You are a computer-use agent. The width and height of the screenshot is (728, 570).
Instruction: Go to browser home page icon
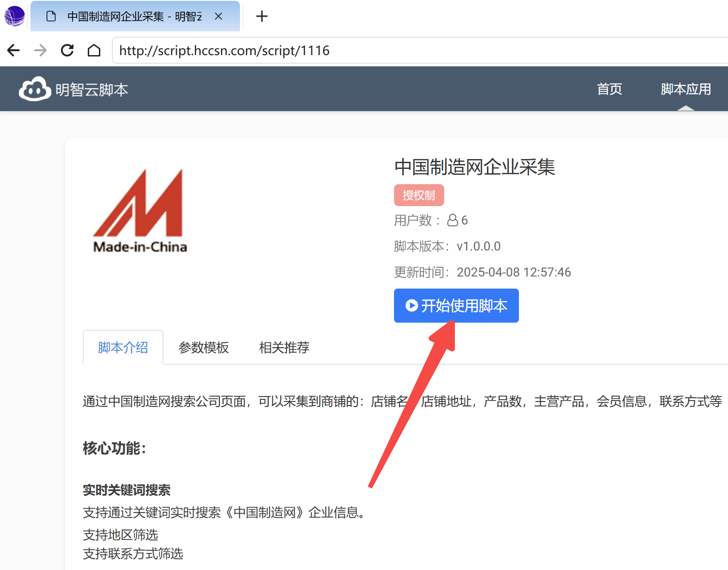[x=94, y=50]
